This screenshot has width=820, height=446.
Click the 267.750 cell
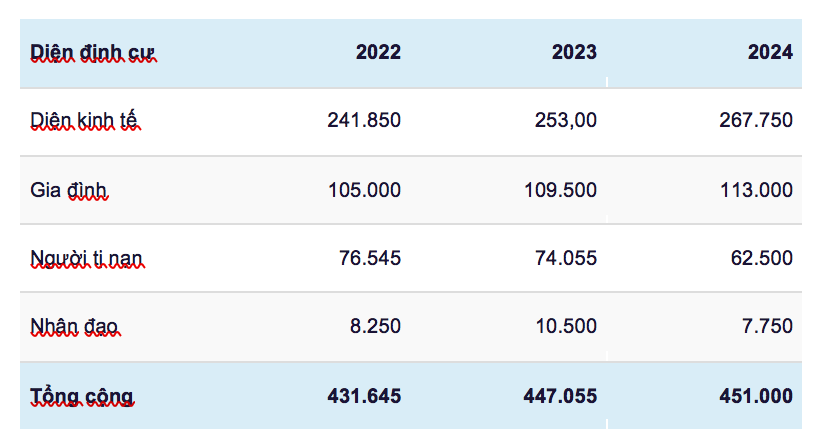(x=756, y=120)
